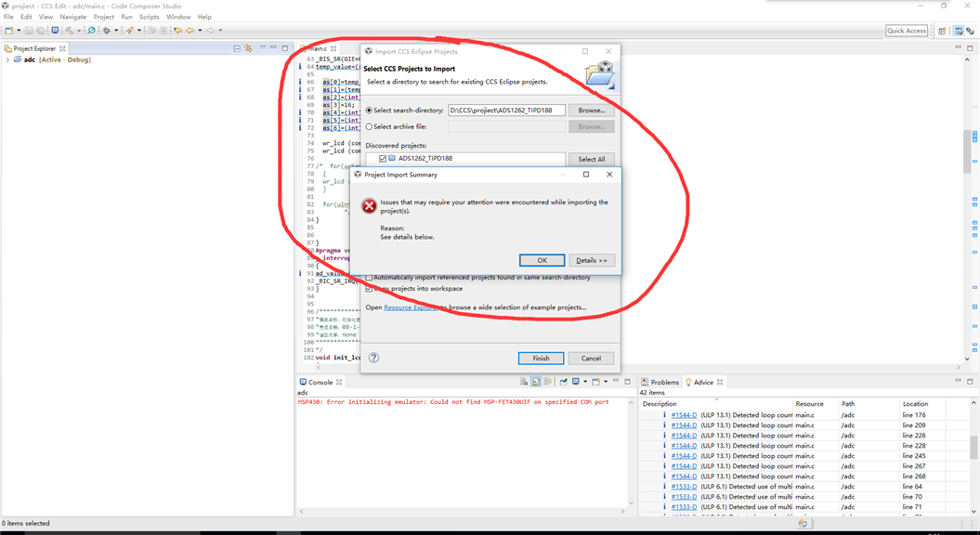The image size is (980, 535).
Task: Click the Last Edit Location arrow icon
Action: click(x=178, y=30)
